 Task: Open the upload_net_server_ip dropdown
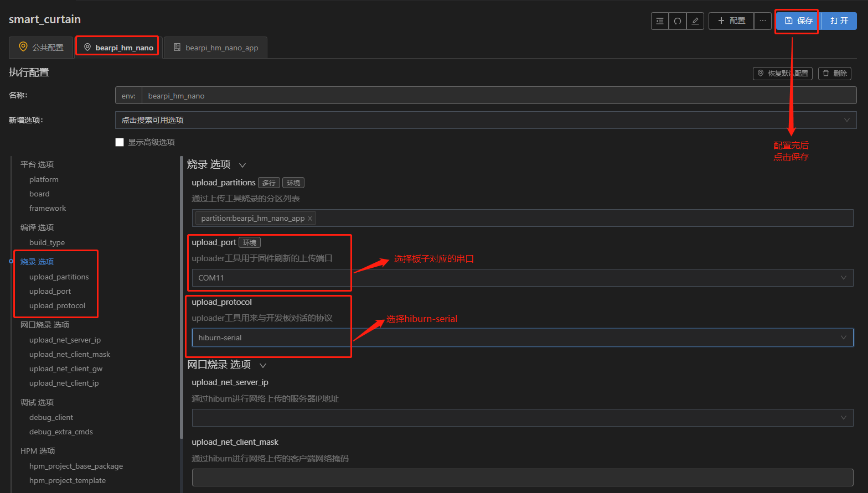pos(523,418)
